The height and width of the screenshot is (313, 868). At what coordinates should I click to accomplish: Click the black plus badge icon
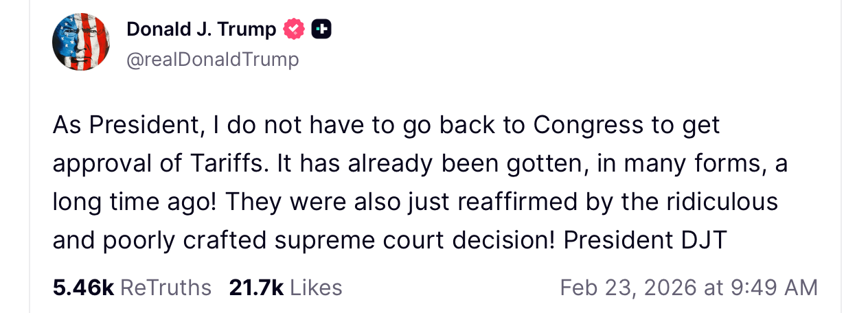coord(321,30)
